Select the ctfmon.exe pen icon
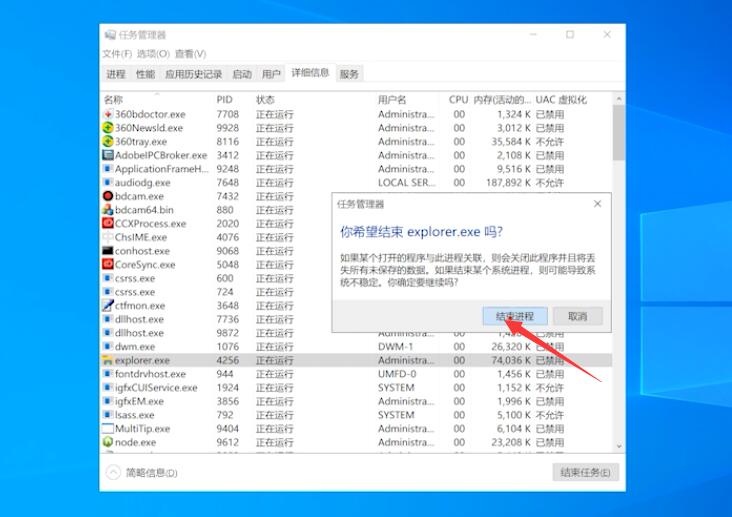Viewport: 732px width, 517px height. point(108,306)
